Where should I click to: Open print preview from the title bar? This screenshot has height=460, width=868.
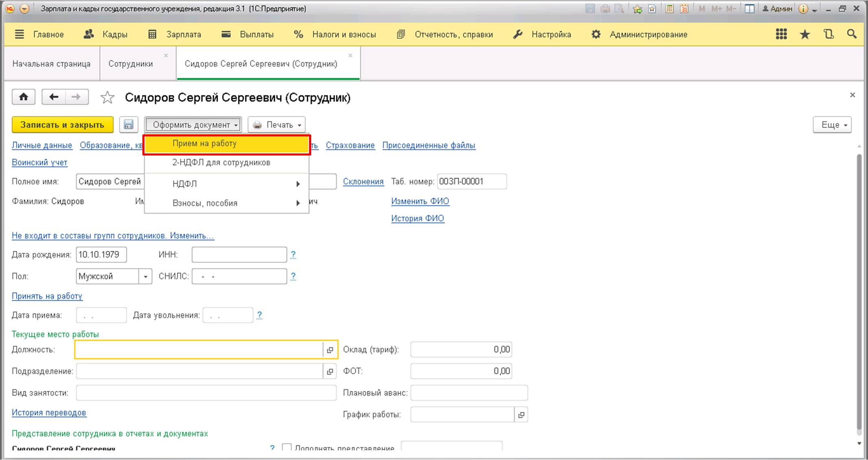point(619,9)
